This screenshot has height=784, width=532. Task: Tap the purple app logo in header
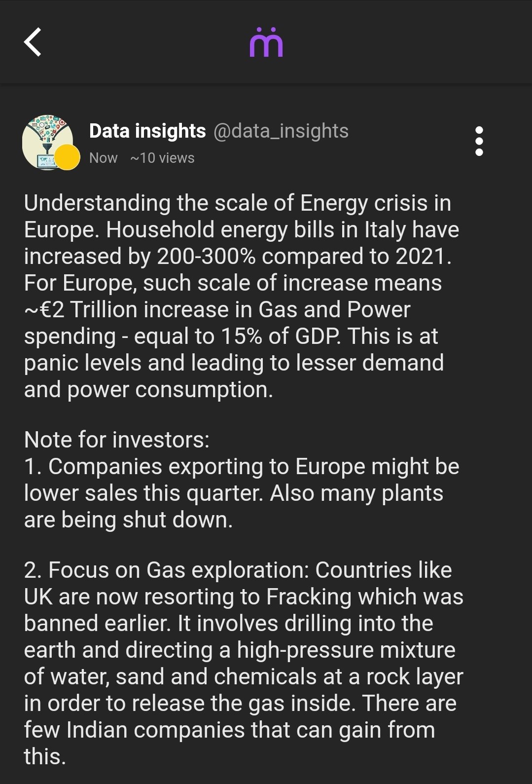tap(266, 42)
